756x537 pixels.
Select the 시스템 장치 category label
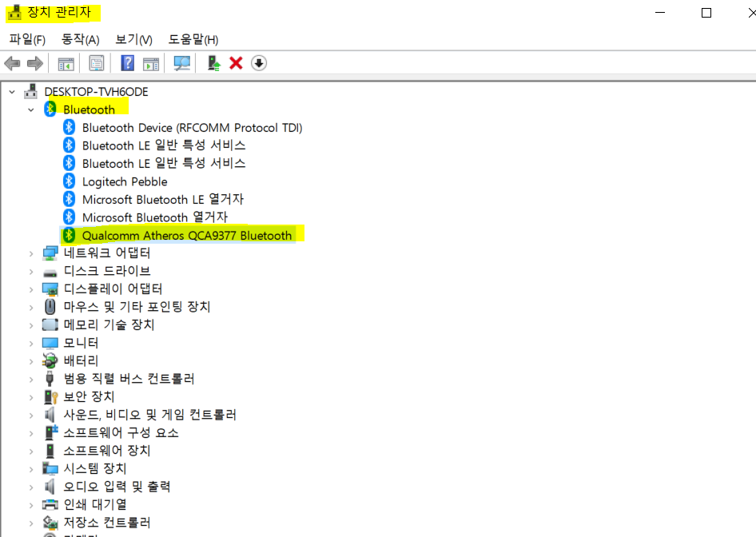tap(95, 468)
